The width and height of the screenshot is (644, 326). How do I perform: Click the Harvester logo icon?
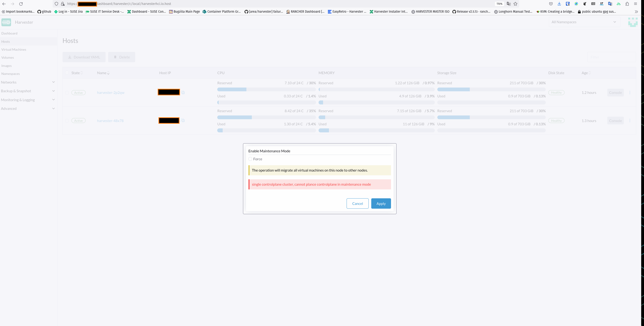6,22
